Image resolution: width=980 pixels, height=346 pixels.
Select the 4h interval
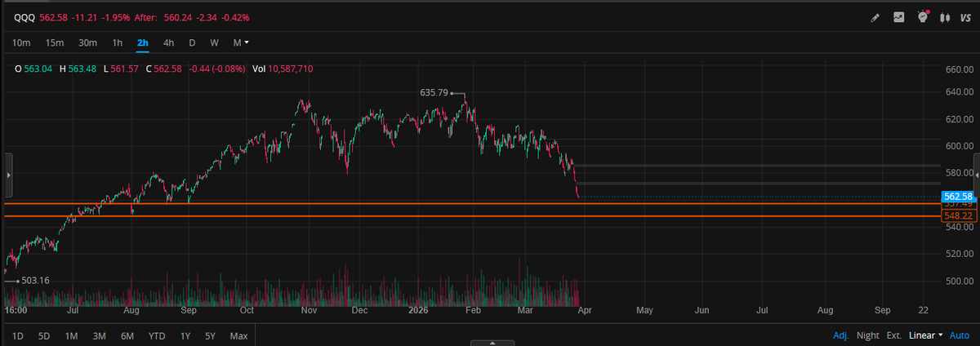tap(168, 42)
